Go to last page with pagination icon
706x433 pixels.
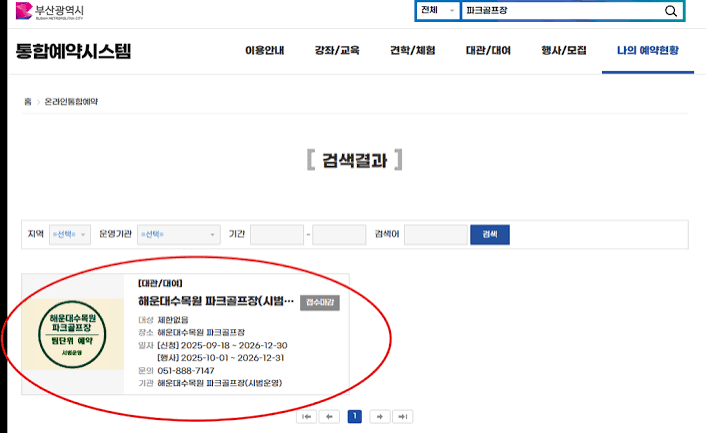coord(403,417)
